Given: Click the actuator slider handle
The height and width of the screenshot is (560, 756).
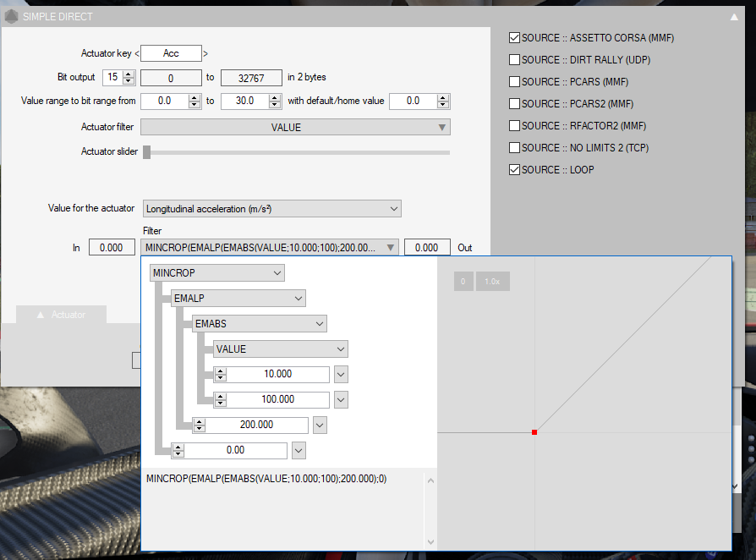Looking at the screenshot, I should point(146,152).
